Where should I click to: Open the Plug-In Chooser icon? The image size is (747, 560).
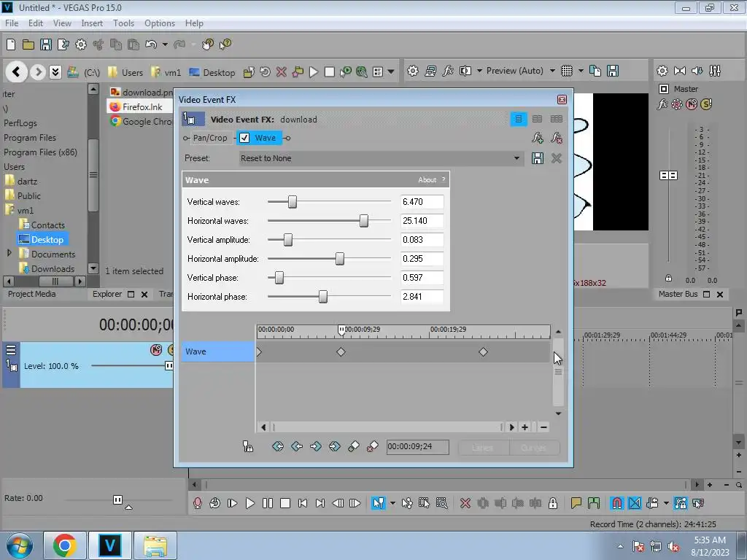click(x=538, y=138)
